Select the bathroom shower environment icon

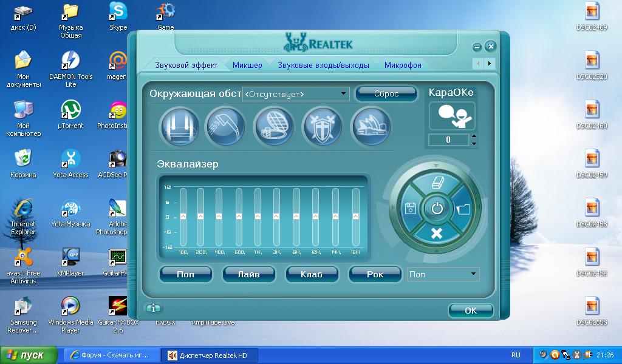225,127
